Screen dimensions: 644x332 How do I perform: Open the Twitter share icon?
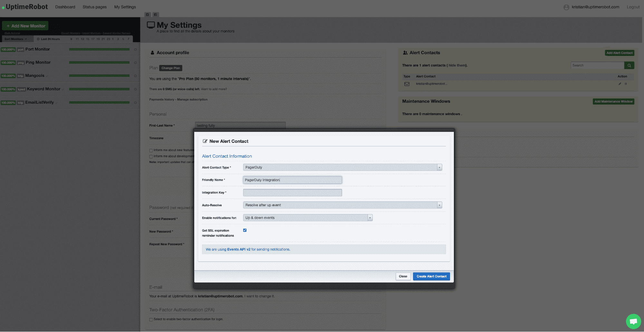[148, 14]
